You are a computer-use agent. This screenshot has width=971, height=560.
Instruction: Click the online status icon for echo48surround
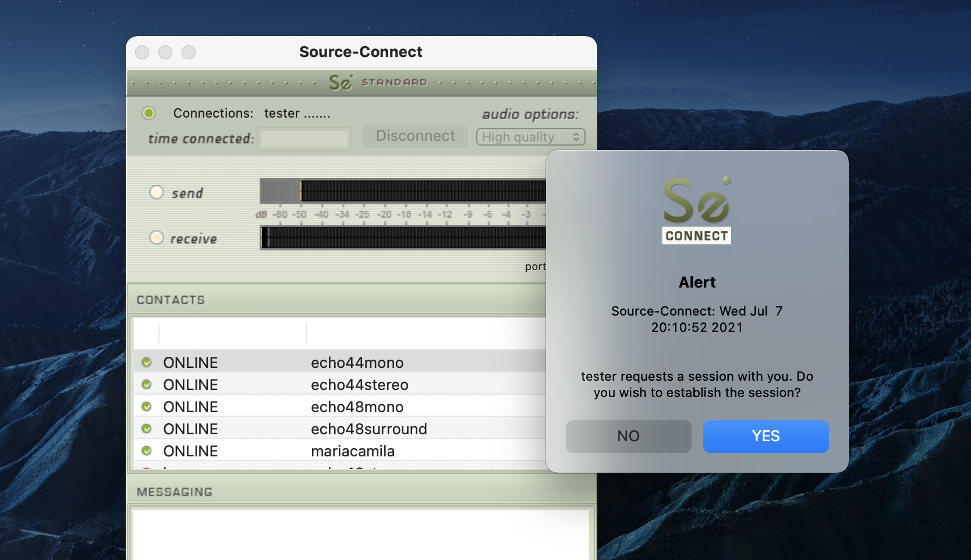point(147,429)
